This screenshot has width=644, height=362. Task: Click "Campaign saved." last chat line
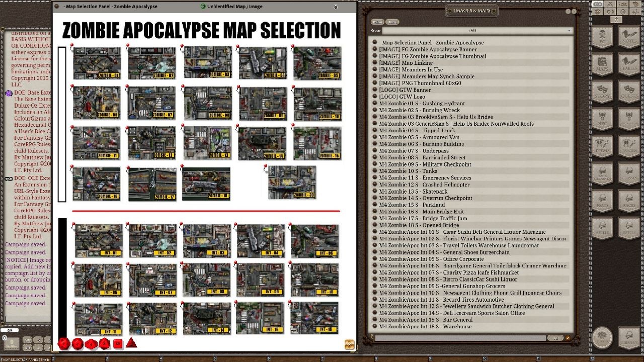click(x=25, y=303)
